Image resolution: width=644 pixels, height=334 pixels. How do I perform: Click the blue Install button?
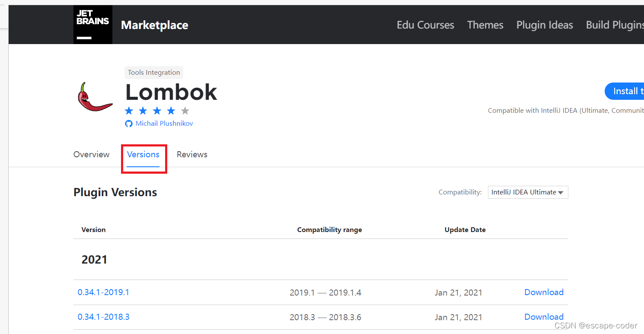coord(625,91)
